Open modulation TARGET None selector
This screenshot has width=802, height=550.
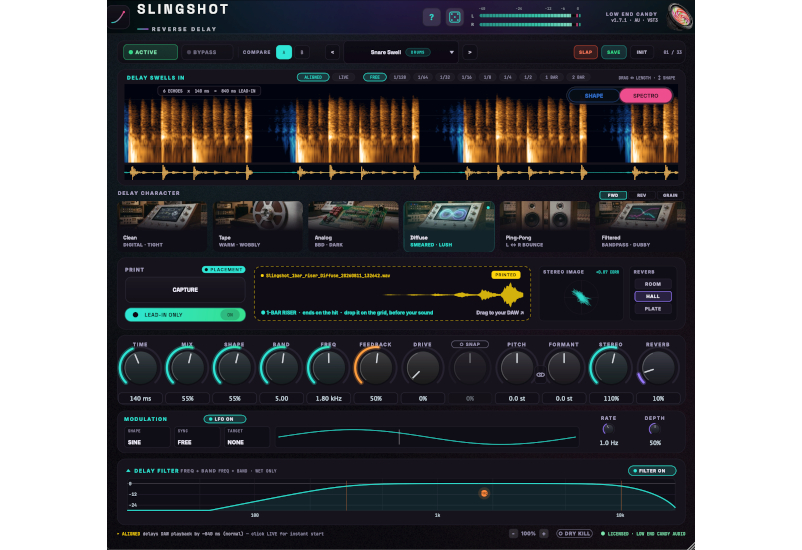tap(247, 437)
